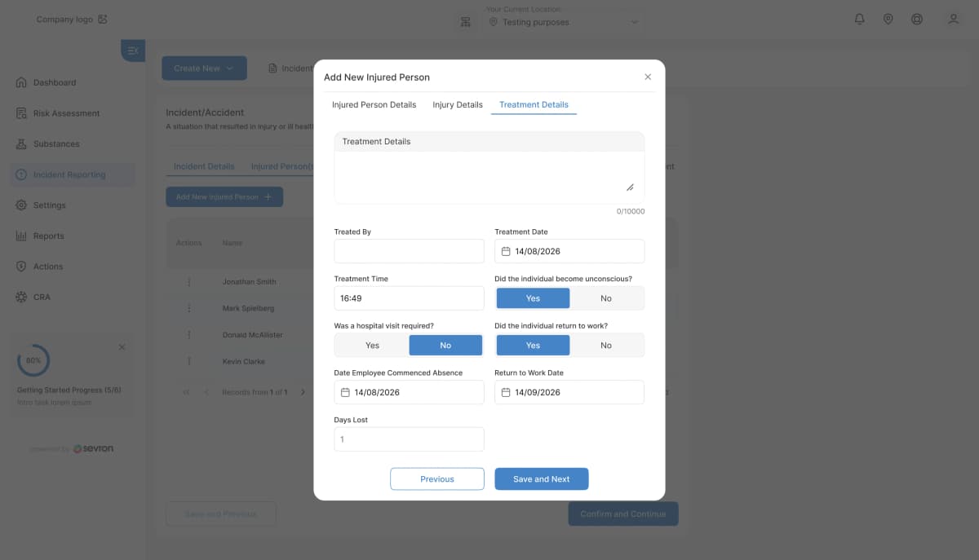979x560 pixels.
Task: Select Yes for hospital visit required
Action: (x=370, y=345)
